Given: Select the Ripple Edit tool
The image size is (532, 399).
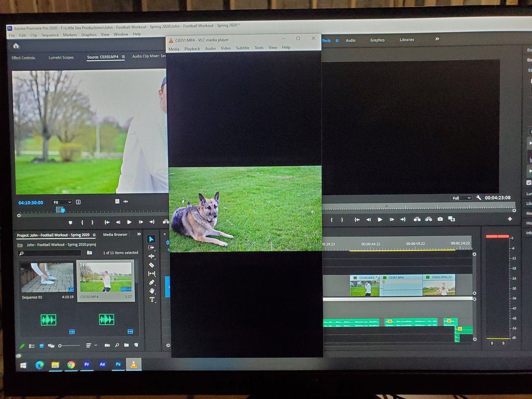Looking at the screenshot, I should pos(152,256).
